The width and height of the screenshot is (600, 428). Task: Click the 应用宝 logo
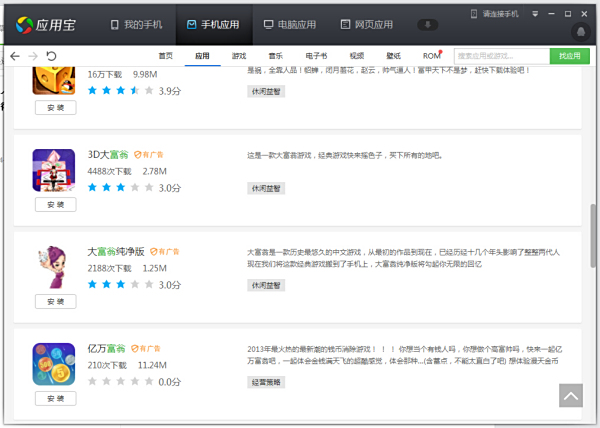pyautogui.click(x=46, y=25)
